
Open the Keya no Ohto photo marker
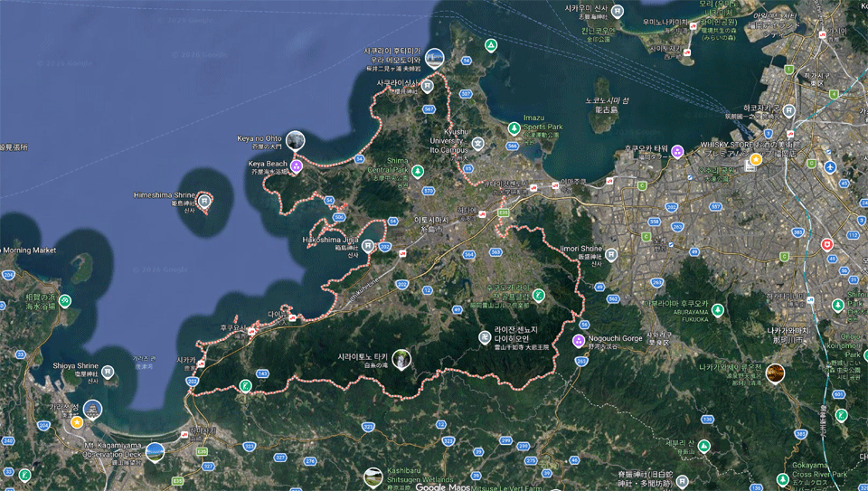point(295,140)
